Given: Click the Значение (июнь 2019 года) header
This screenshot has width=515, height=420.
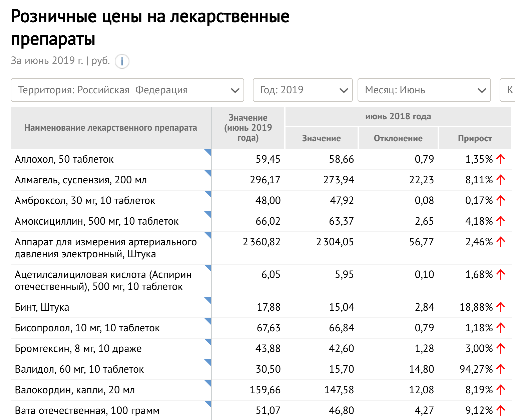Looking at the screenshot, I should [248, 128].
